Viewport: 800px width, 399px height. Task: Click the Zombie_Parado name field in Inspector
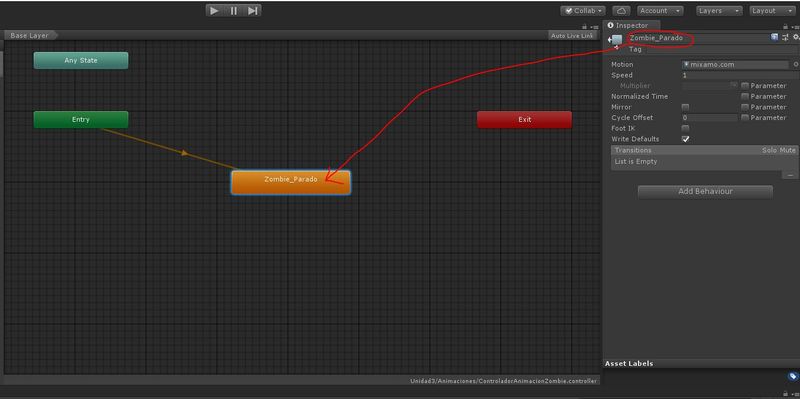click(697, 38)
